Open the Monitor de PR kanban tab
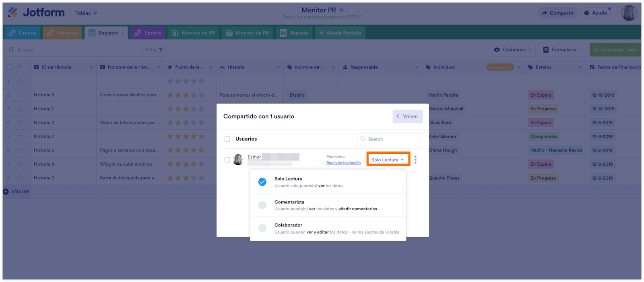The width and height of the screenshot is (644, 282). pos(194,33)
